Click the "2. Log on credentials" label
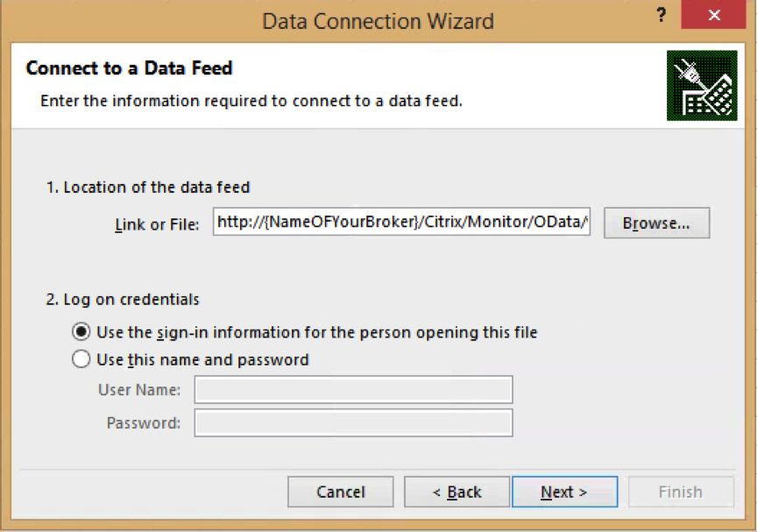The height and width of the screenshot is (532, 758). coord(122,300)
